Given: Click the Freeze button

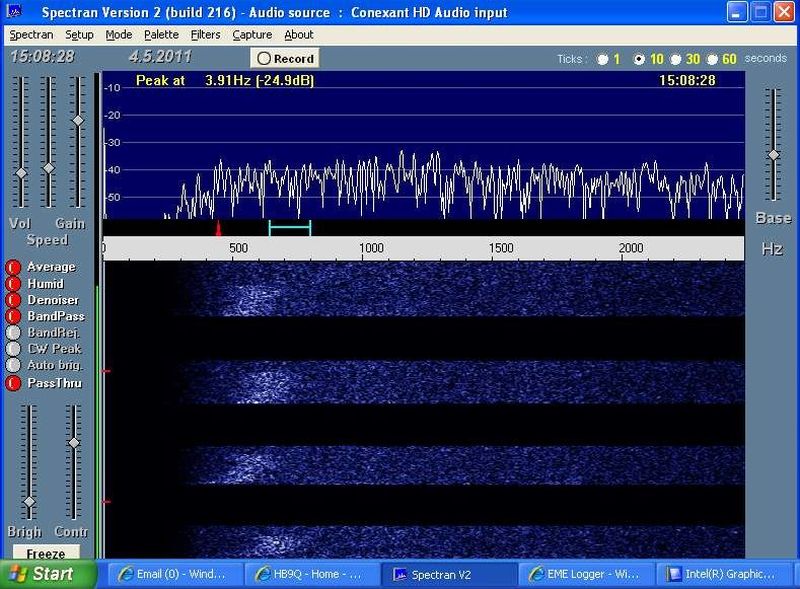Looking at the screenshot, I should (x=46, y=553).
